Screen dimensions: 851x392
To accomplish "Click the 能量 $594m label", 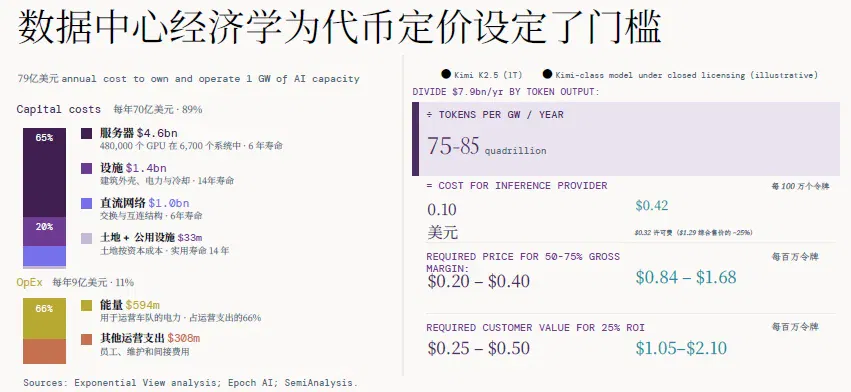I will [x=130, y=305].
